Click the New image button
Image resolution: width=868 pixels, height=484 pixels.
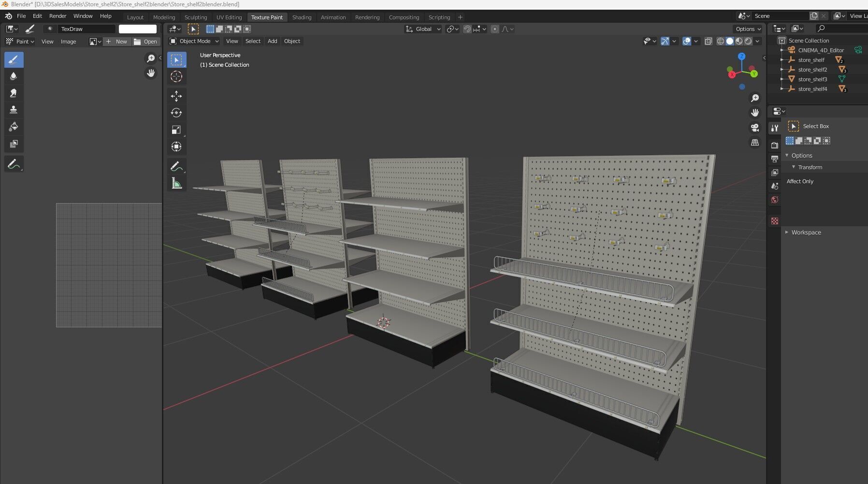(116, 42)
